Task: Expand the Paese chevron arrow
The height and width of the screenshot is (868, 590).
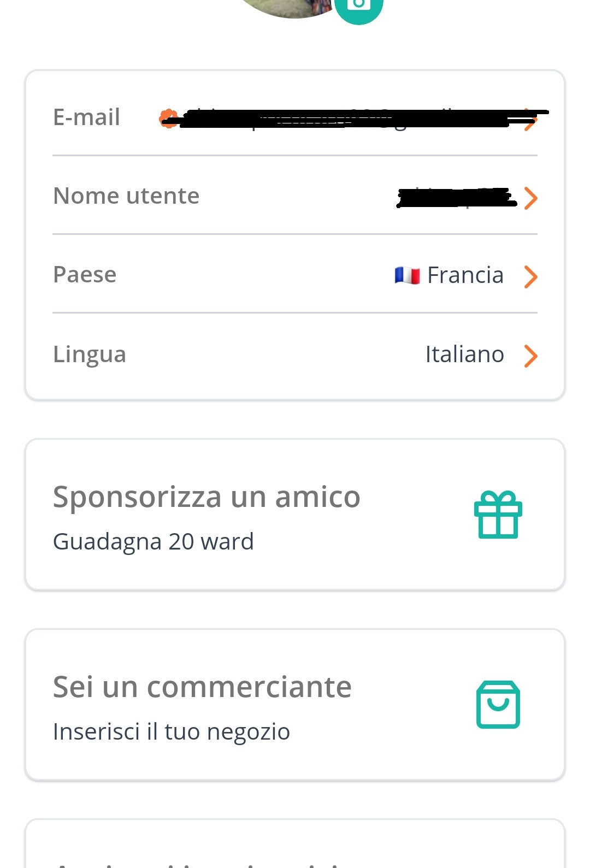Action: tap(530, 276)
